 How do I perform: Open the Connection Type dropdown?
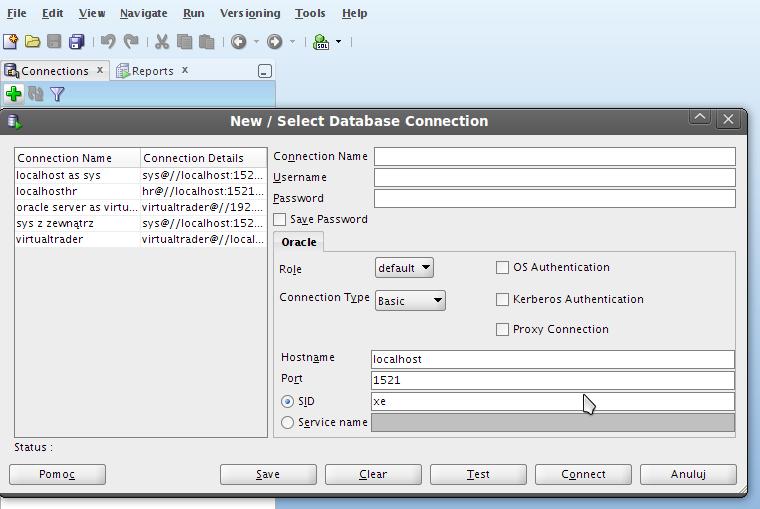point(410,301)
